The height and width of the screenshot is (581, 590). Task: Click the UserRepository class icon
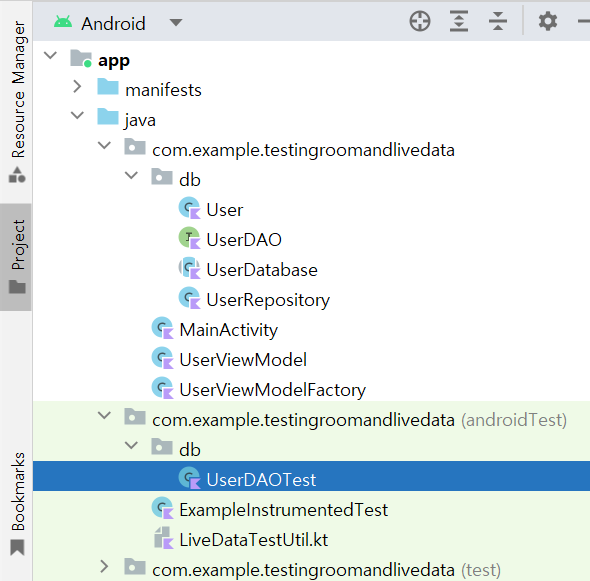click(189, 298)
